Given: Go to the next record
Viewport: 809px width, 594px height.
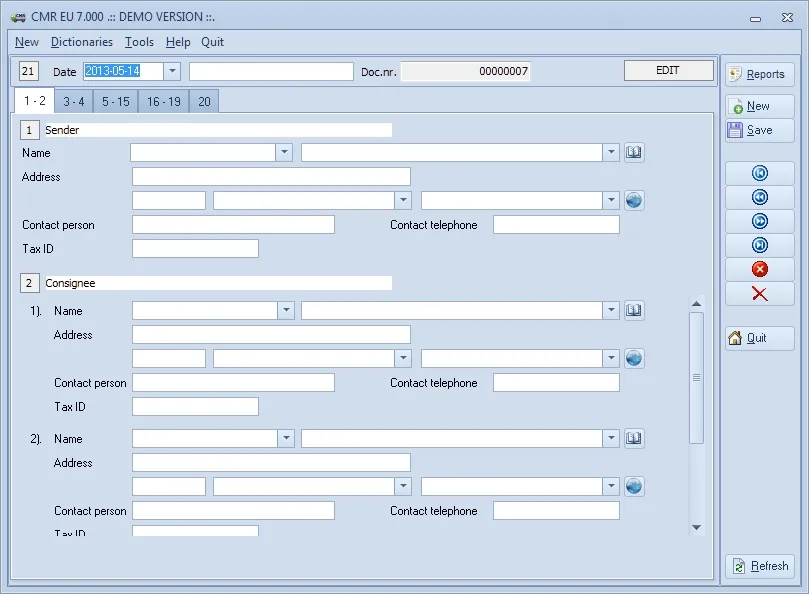Looking at the screenshot, I should [x=758, y=220].
